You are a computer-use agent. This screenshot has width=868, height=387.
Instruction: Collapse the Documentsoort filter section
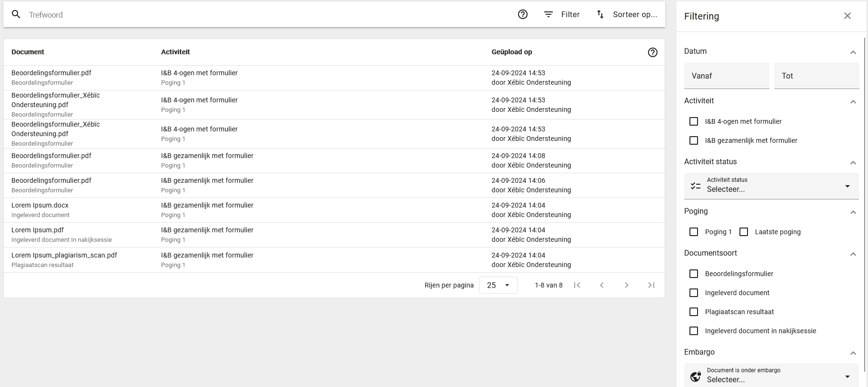pyautogui.click(x=853, y=254)
